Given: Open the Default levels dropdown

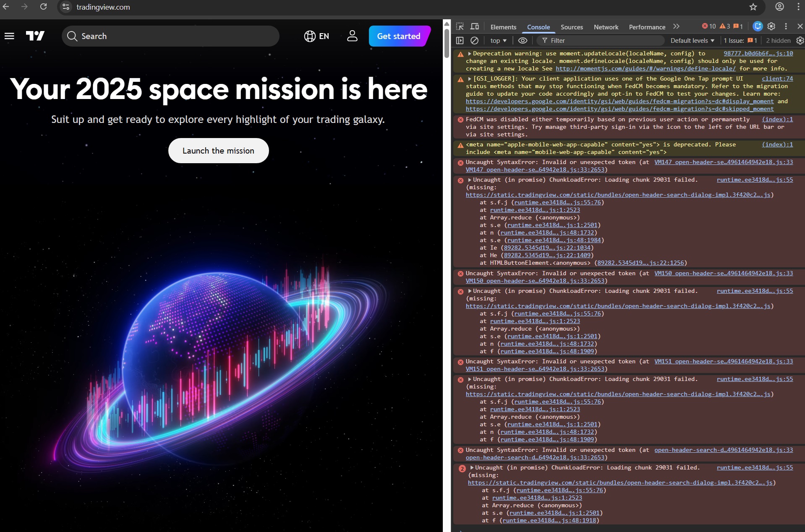Looking at the screenshot, I should (x=692, y=40).
